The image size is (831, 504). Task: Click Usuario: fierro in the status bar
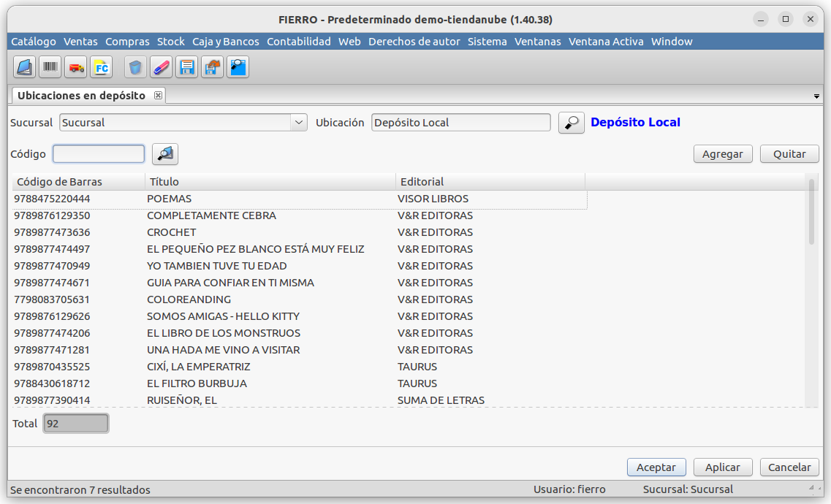pyautogui.click(x=569, y=489)
